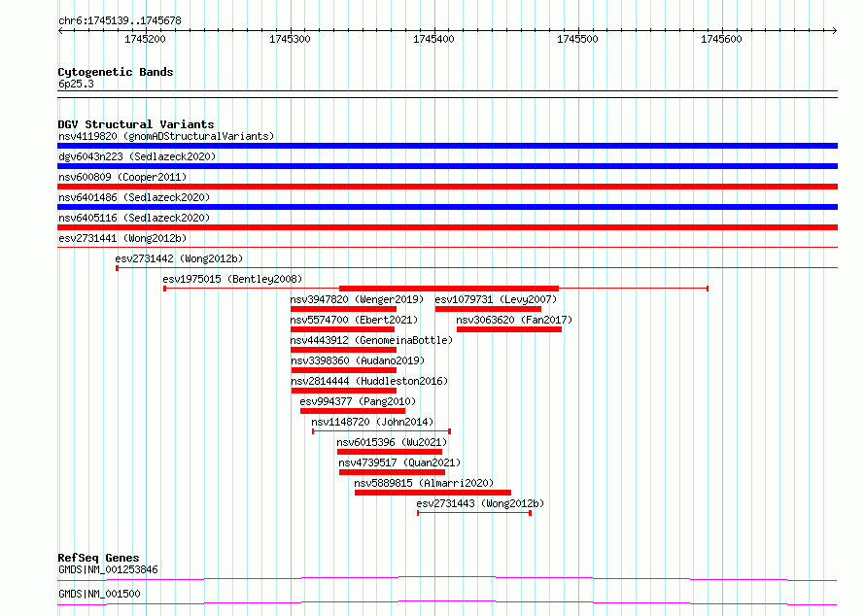Click the red bar under nsv6405116
865x616 pixels.
click(447, 227)
